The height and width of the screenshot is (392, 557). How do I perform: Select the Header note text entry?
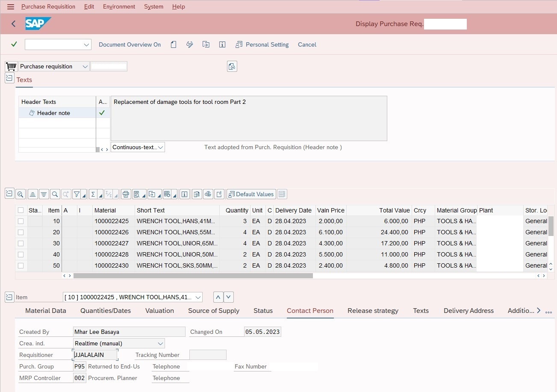(53, 113)
